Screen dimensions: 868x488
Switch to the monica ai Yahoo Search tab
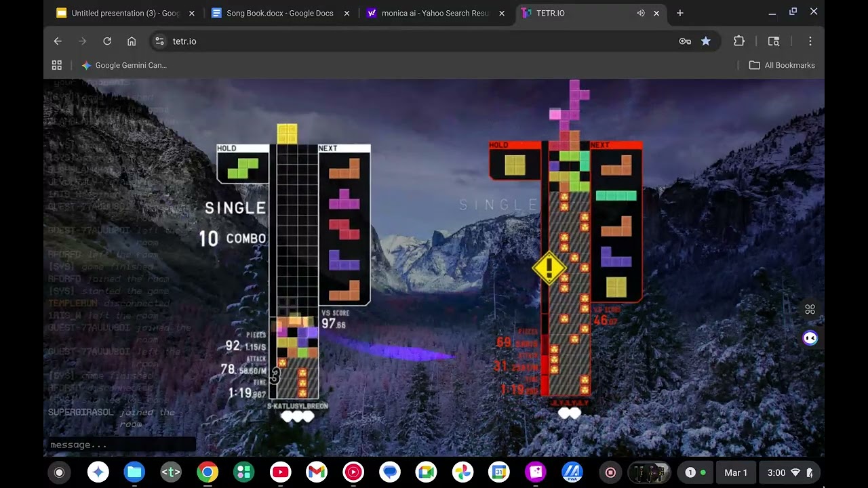(435, 13)
